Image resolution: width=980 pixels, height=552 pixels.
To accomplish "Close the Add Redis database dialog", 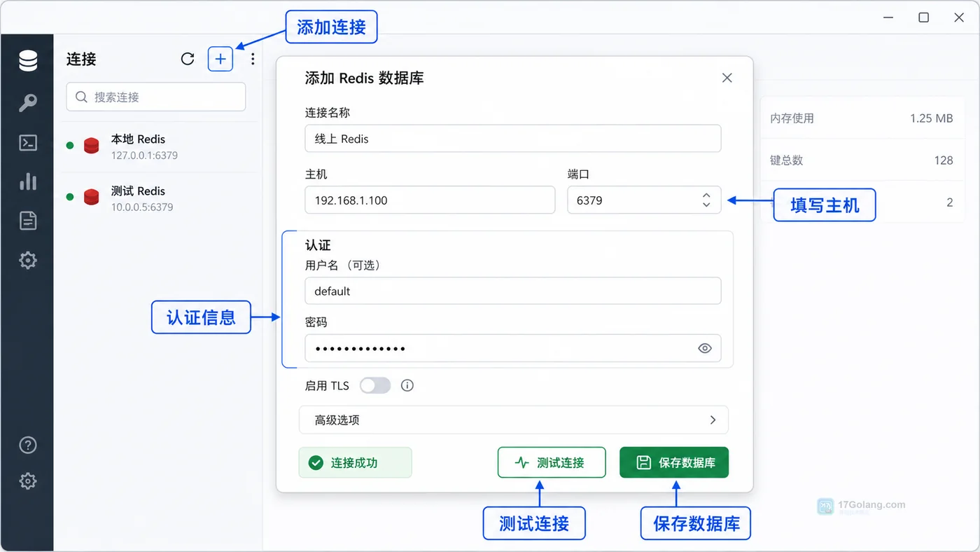I will 727,78.
